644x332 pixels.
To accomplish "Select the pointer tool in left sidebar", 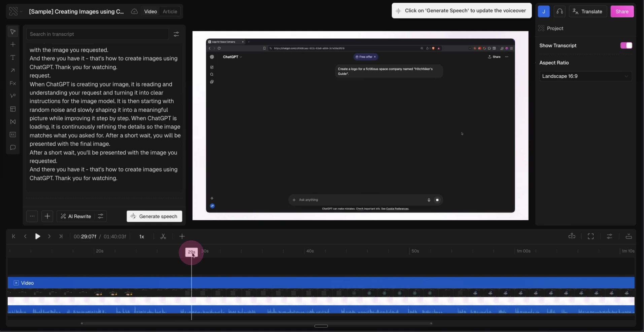I will tap(13, 32).
